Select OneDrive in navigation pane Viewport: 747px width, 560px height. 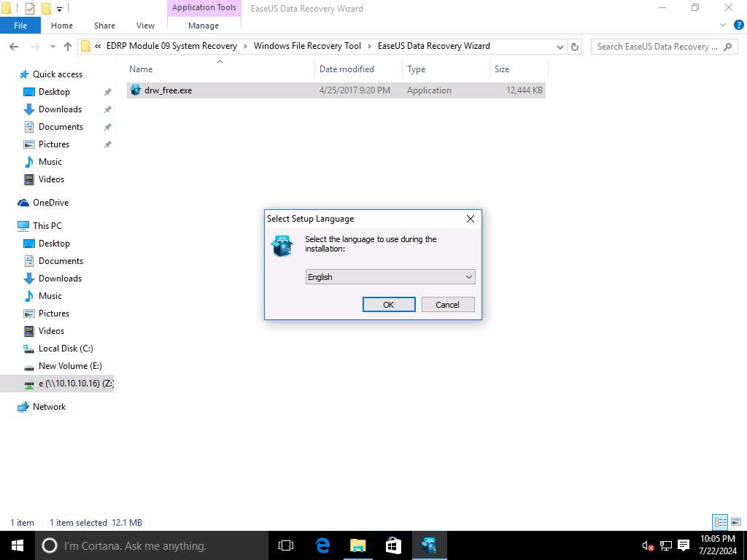(x=50, y=203)
